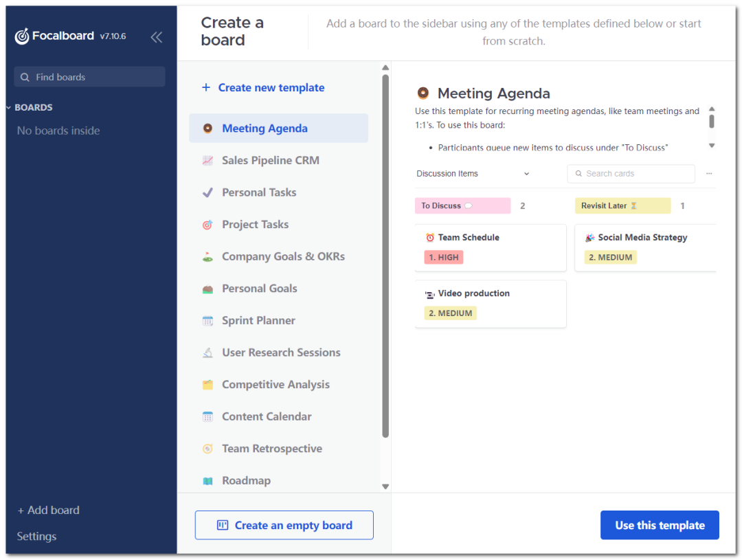This screenshot has height=560, width=742.
Task: Click the Personal Goals mountain icon
Action: tap(207, 289)
